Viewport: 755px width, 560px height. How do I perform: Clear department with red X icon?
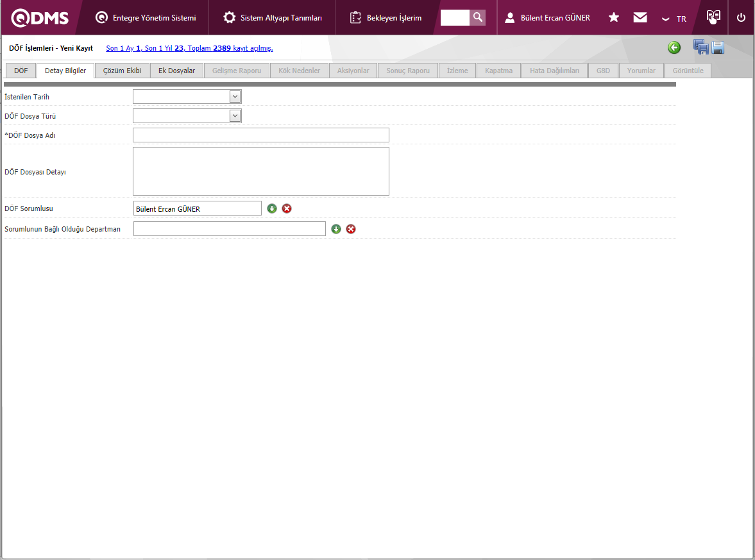(x=351, y=229)
